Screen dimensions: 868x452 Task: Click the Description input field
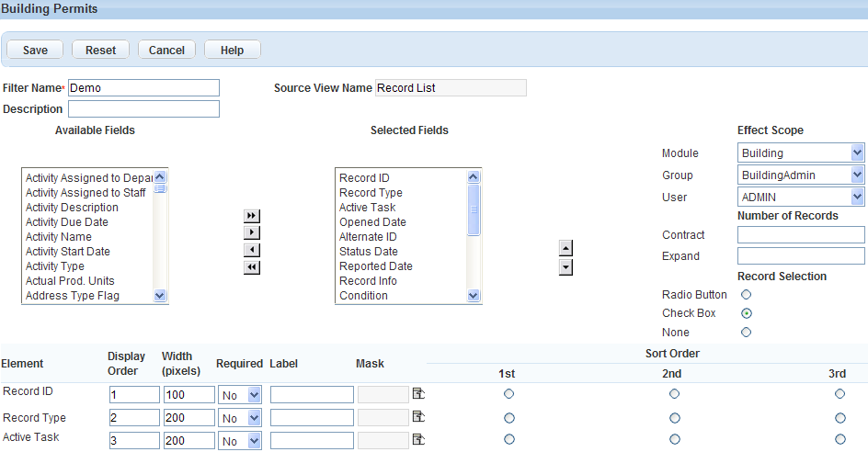(x=143, y=109)
